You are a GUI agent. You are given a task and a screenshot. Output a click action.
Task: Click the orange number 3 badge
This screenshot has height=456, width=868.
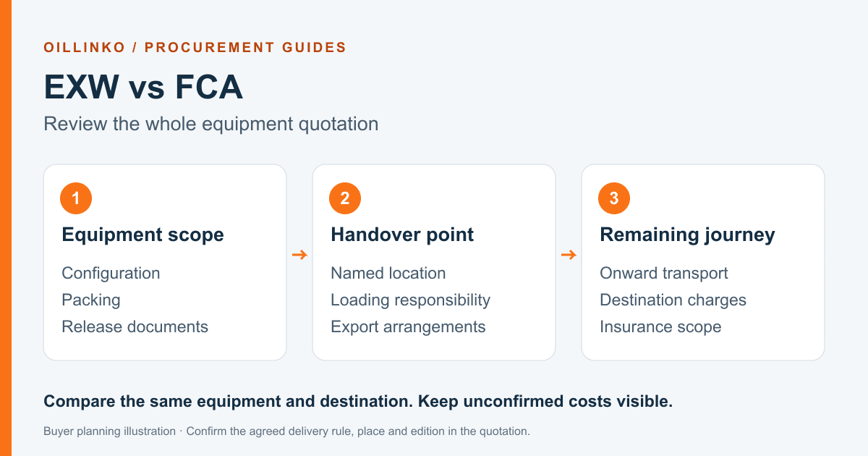(614, 198)
